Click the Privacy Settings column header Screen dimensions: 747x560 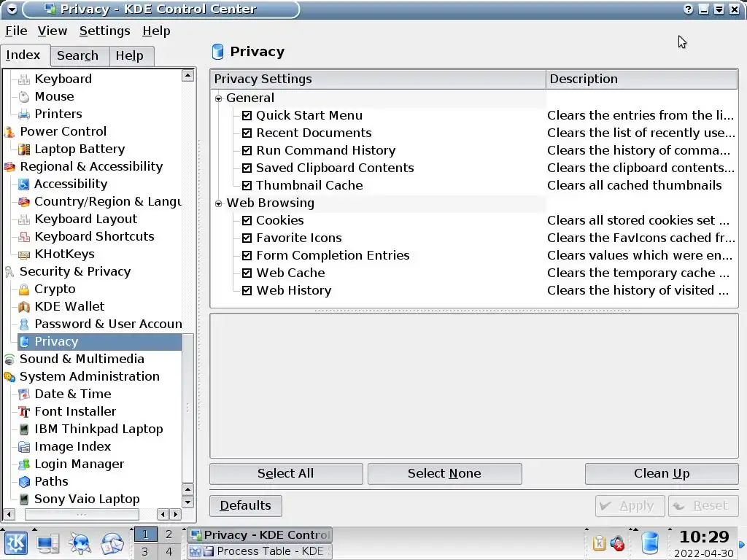(x=379, y=79)
